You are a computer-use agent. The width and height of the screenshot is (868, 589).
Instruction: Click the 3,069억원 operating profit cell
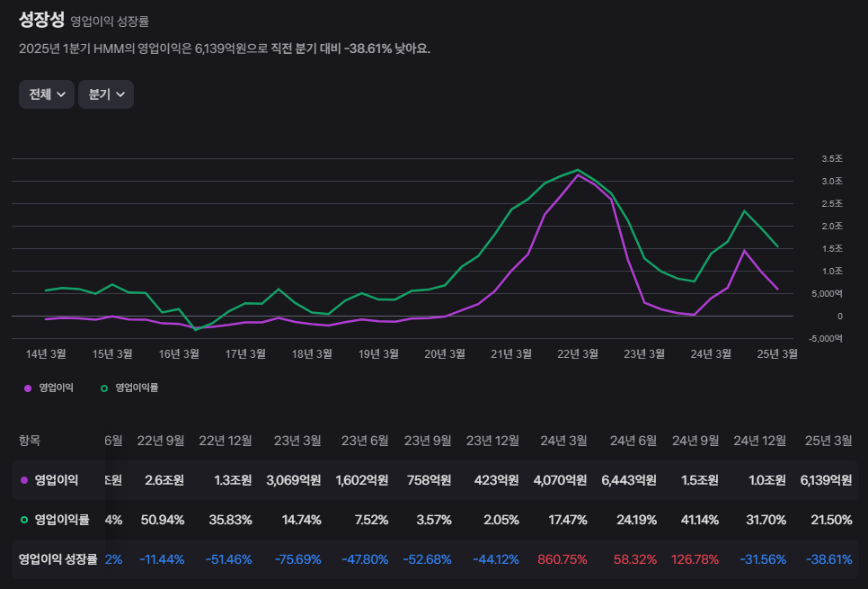pos(294,480)
